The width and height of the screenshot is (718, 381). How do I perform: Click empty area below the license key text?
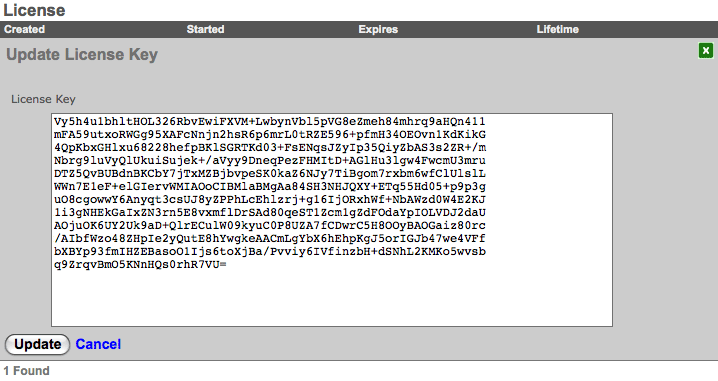pyautogui.click(x=332, y=298)
